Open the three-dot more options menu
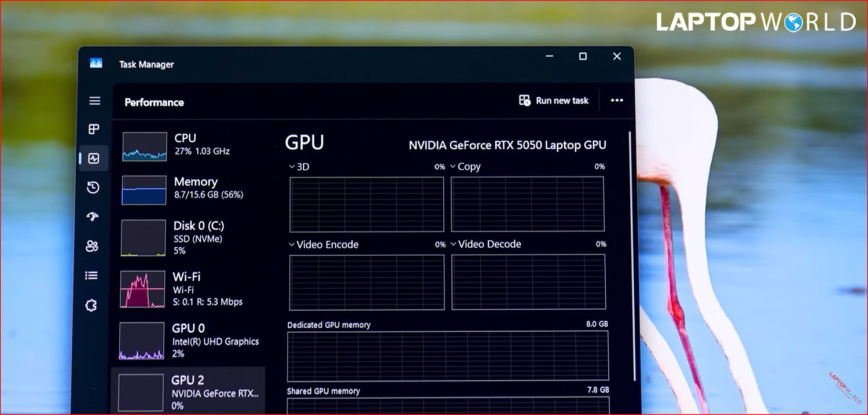This screenshot has height=415, width=868. (x=617, y=101)
